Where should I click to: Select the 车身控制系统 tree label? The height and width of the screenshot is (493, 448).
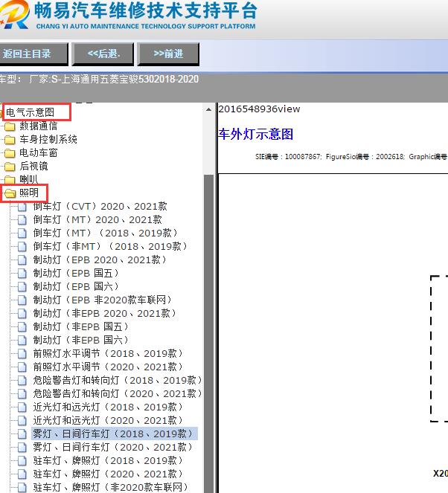(48, 139)
